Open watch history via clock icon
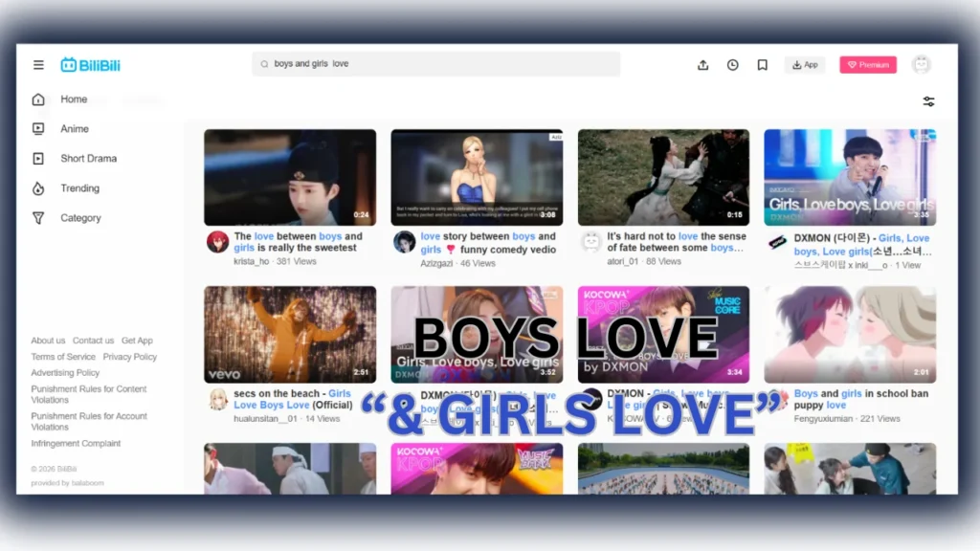The image size is (980, 551). [x=732, y=64]
